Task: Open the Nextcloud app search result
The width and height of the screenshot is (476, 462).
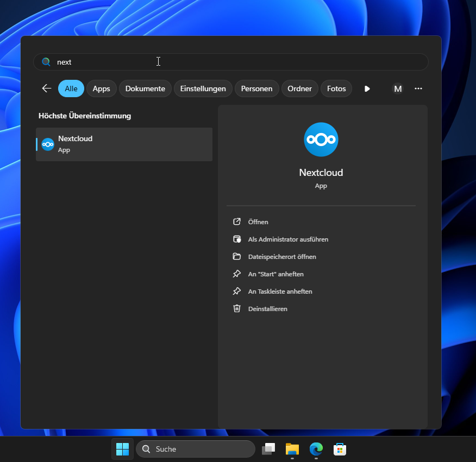Action: coord(124,144)
